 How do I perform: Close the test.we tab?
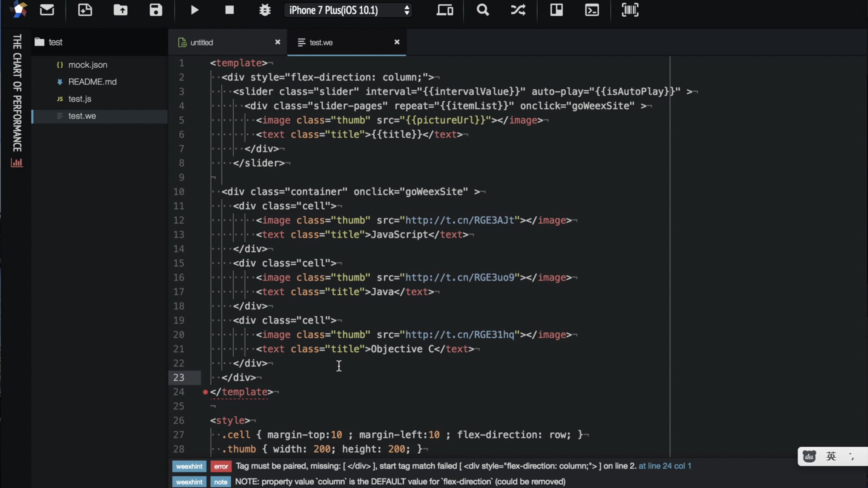click(397, 42)
